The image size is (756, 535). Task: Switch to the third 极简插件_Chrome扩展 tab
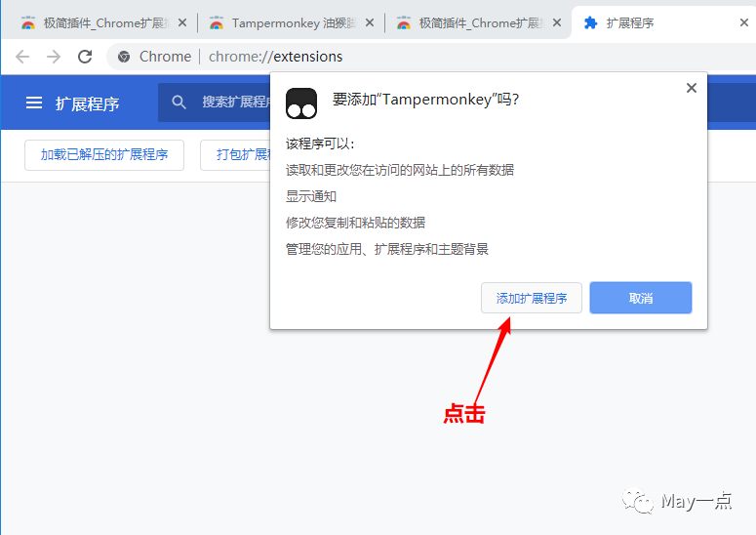click(x=478, y=22)
